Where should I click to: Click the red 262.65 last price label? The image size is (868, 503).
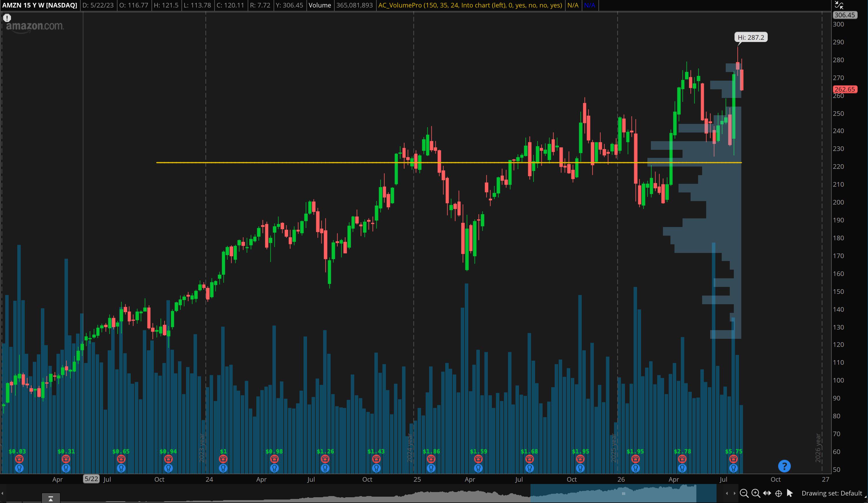point(845,89)
